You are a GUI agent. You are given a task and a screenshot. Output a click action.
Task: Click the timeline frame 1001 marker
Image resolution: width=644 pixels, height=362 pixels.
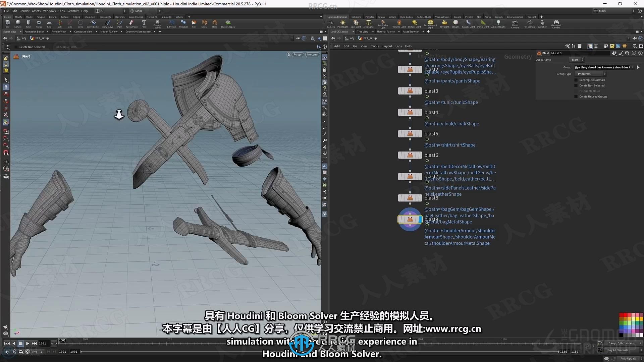point(62,341)
